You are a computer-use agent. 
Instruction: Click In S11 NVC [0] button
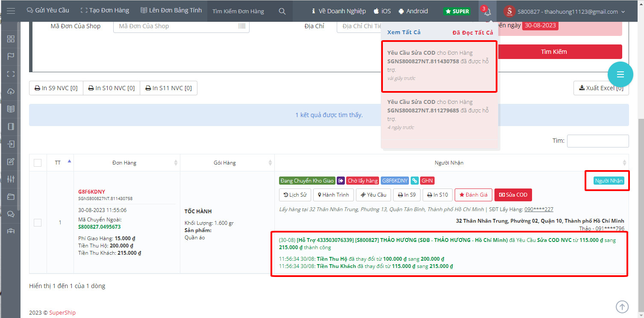pos(168,88)
